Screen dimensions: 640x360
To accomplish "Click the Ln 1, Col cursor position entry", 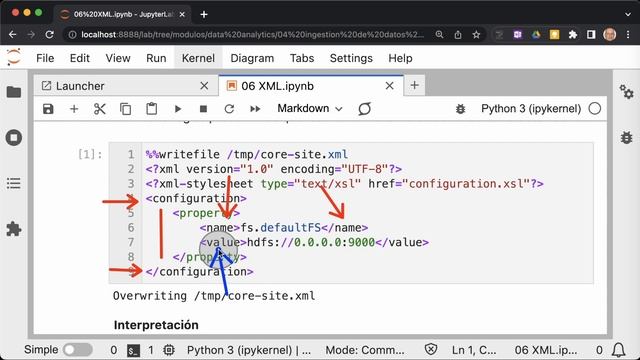I will tap(474, 350).
